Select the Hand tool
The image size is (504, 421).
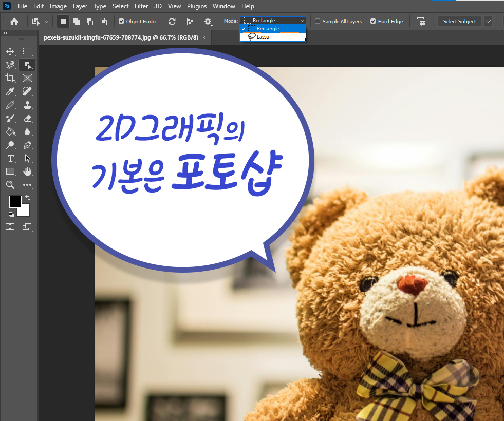[27, 171]
